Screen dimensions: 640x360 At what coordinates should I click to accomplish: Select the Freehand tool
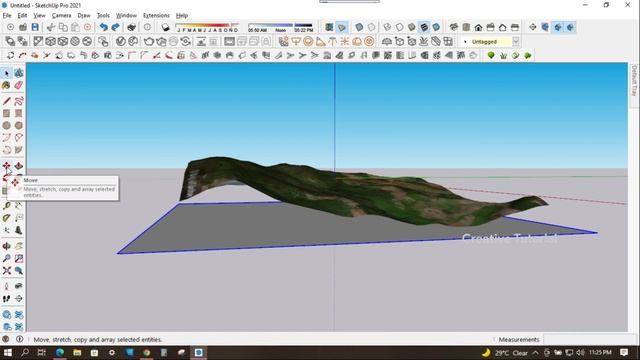pyautogui.click(x=19, y=101)
